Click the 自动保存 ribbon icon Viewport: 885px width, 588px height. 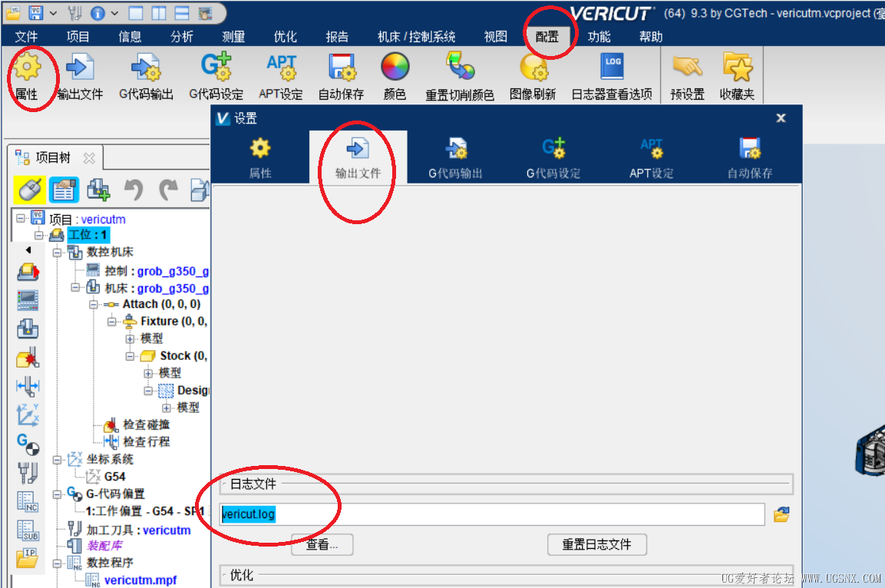coord(341,77)
